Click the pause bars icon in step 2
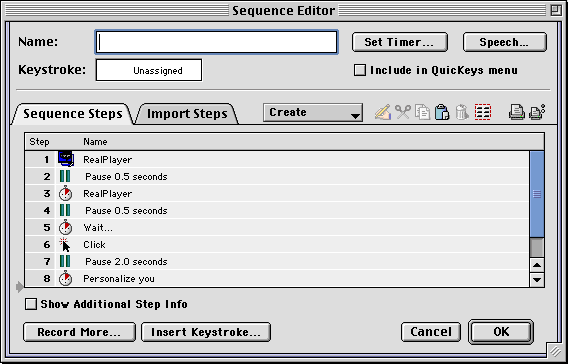The image size is (568, 364). (x=65, y=176)
